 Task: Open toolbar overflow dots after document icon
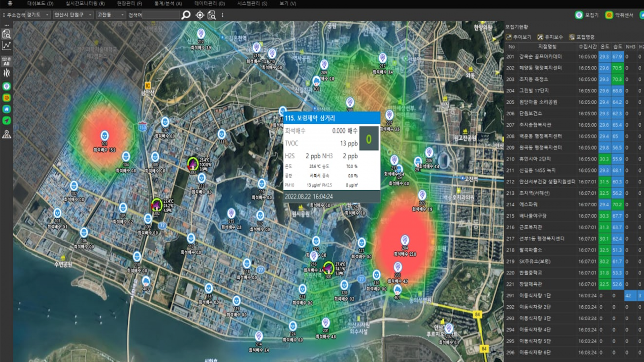[x=222, y=15]
